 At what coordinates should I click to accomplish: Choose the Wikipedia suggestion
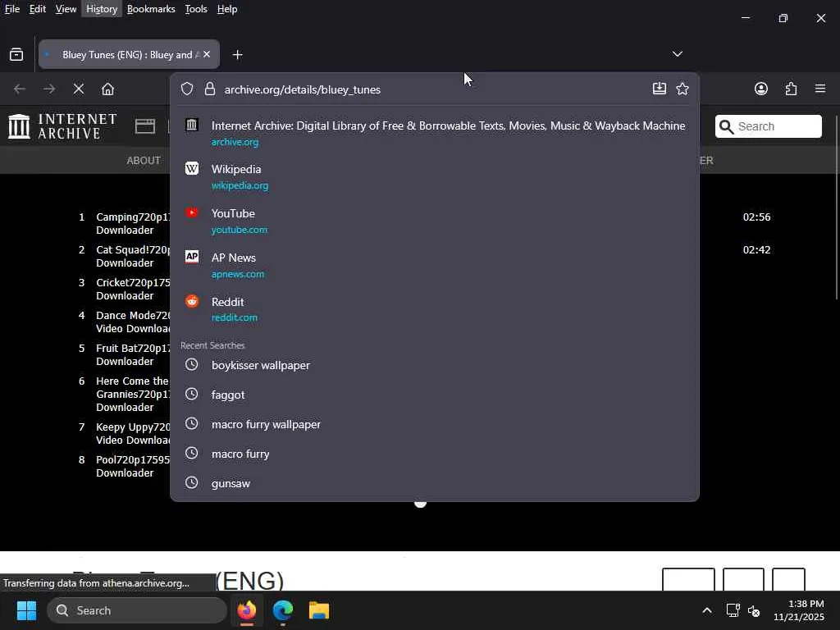(435, 177)
